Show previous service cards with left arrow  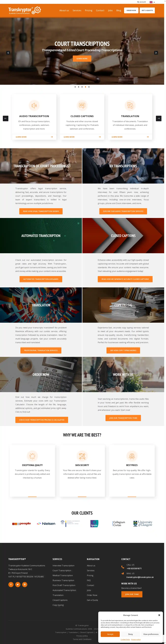click(6, 118)
